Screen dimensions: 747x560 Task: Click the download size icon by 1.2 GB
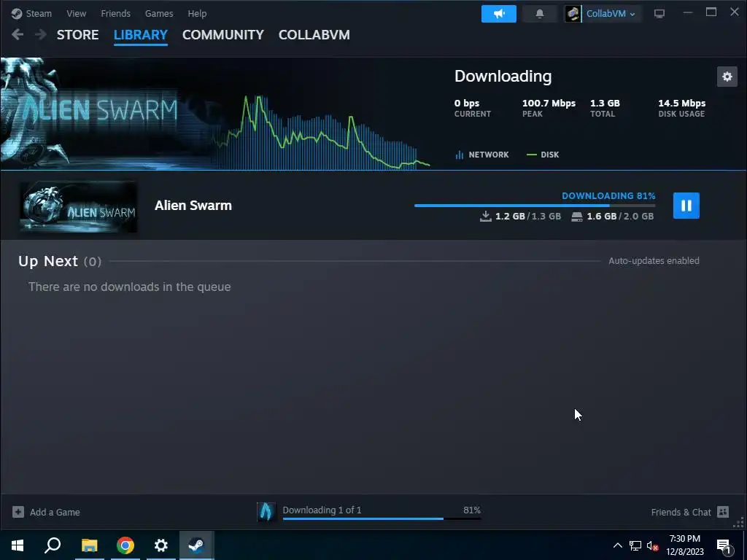[485, 216]
